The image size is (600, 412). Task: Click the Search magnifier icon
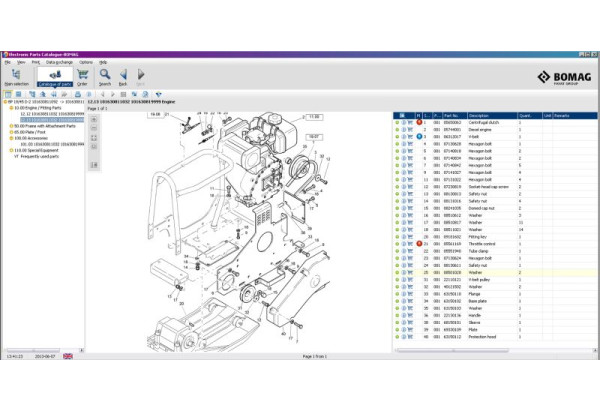pyautogui.click(x=104, y=76)
